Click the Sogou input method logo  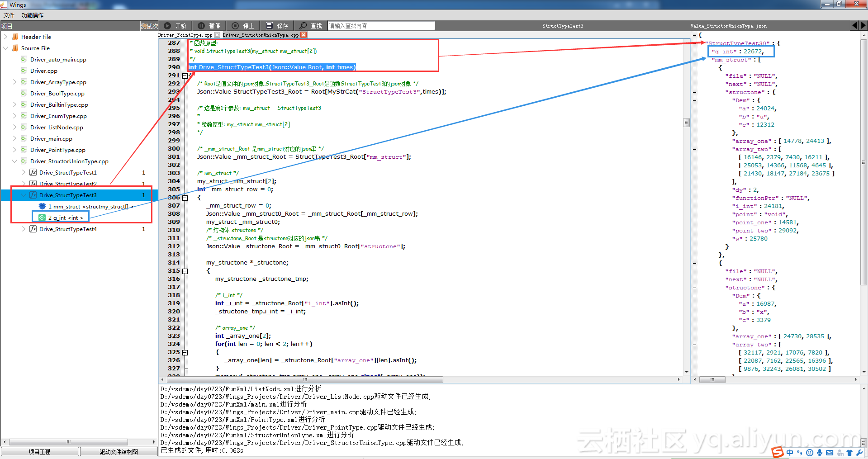(778, 452)
